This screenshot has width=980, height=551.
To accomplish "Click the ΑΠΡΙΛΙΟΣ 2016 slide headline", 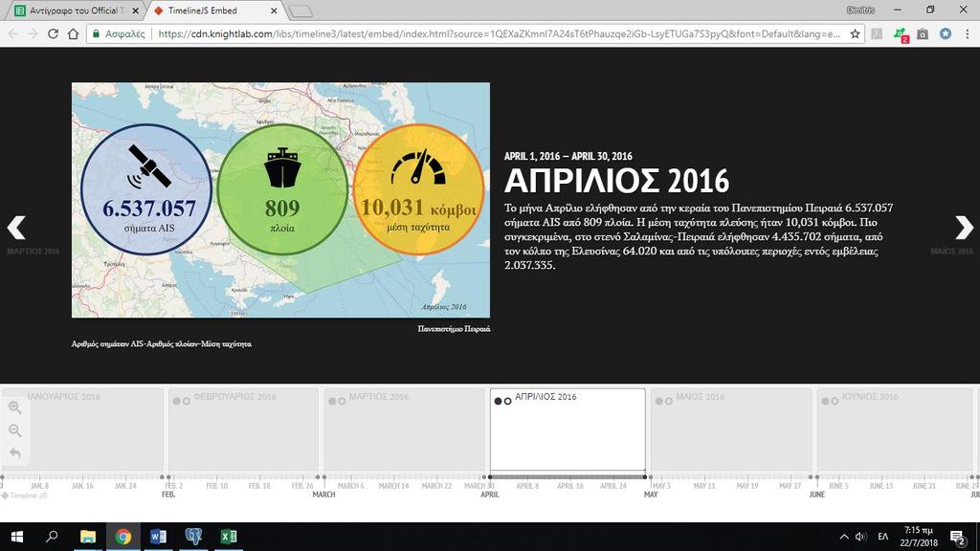I will tap(616, 181).
